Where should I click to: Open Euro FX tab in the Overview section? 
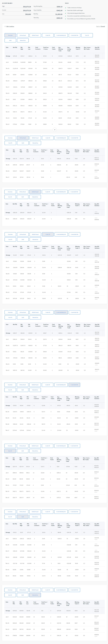(x=87, y=35)
